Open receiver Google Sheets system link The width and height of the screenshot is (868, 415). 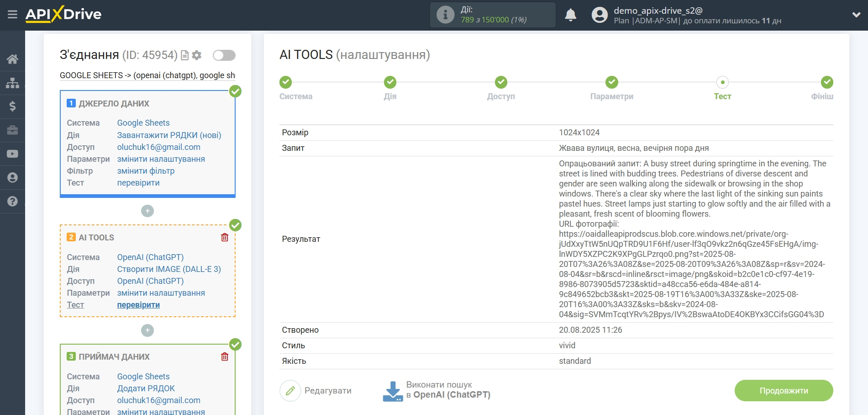tap(143, 377)
